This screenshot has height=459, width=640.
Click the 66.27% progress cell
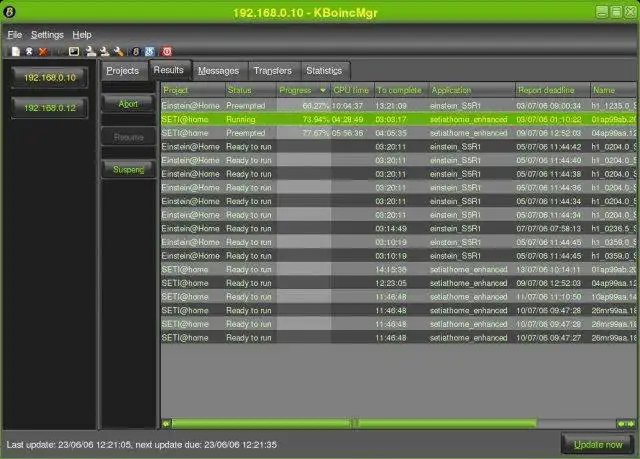coord(304,106)
